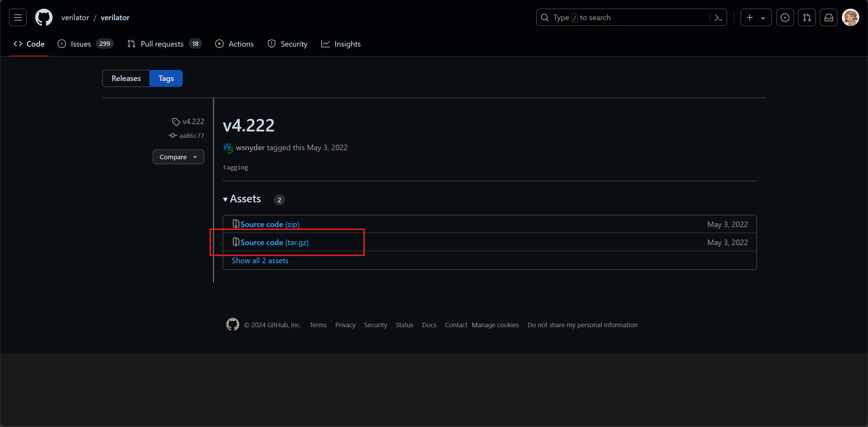Collapse the Assets section triangle
Viewport: 868px width, 427px height.
(226, 199)
